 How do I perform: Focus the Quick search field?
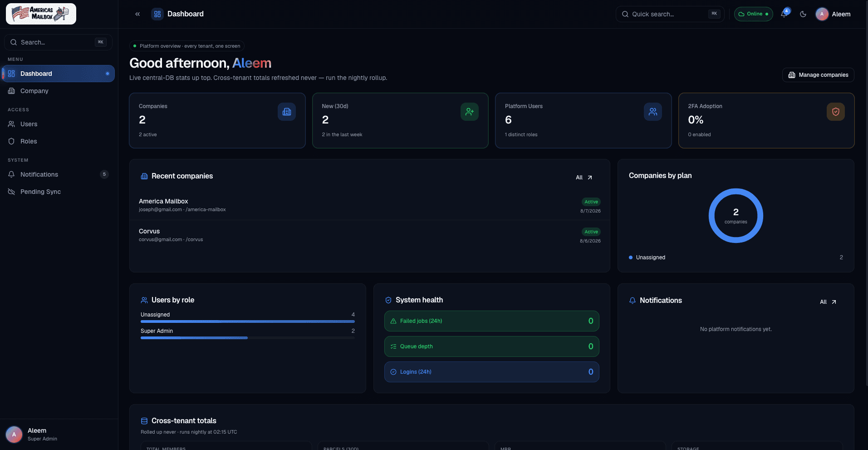point(670,14)
